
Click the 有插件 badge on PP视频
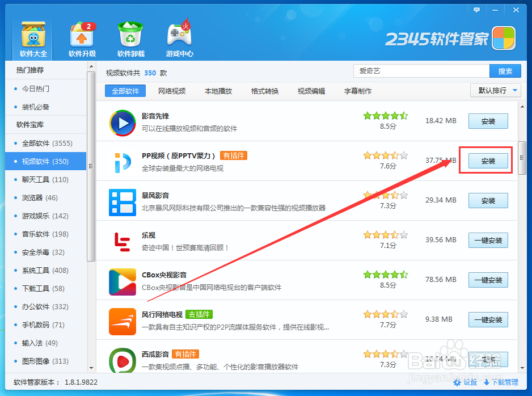click(234, 155)
